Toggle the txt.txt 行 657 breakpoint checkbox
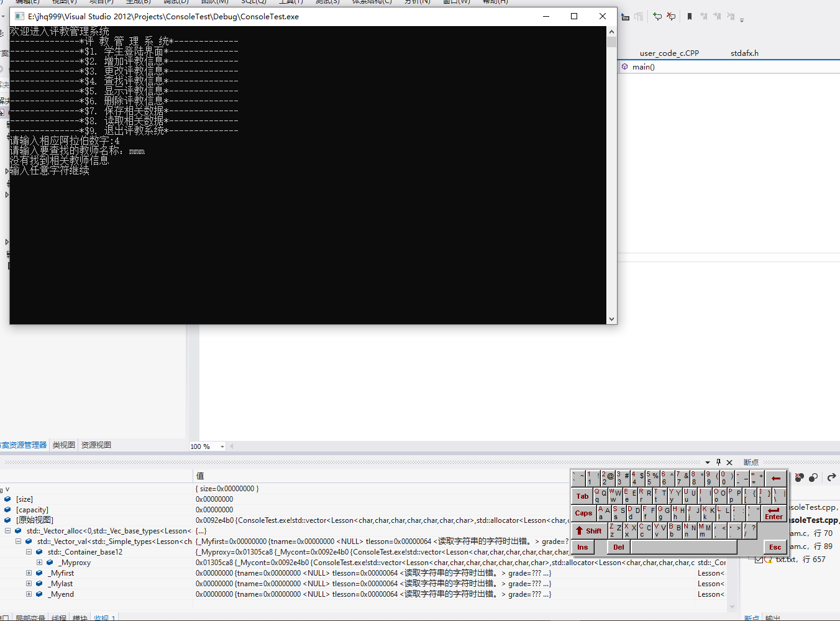This screenshot has width=840, height=621. (759, 560)
